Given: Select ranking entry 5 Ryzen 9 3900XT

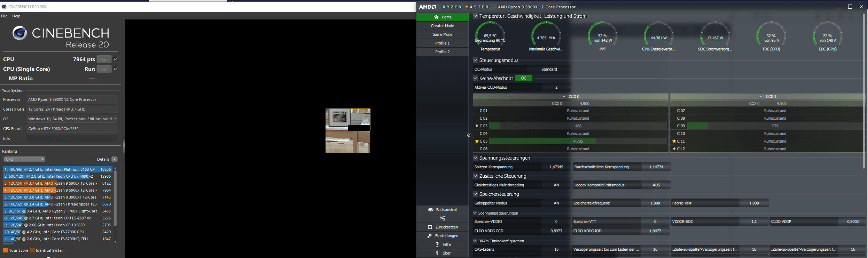Looking at the screenshot, I should [x=57, y=197].
